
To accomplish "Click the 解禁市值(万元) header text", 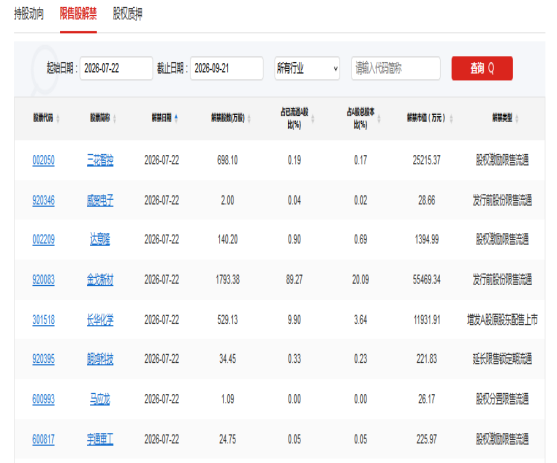I will [426, 118].
